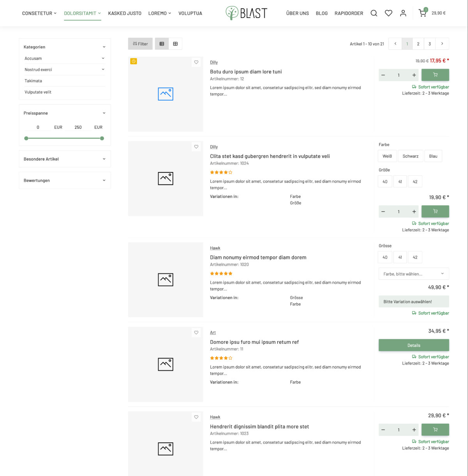This screenshot has width=468, height=476.
Task: Go to VOLUPTUA menu item
Action: 190,13
